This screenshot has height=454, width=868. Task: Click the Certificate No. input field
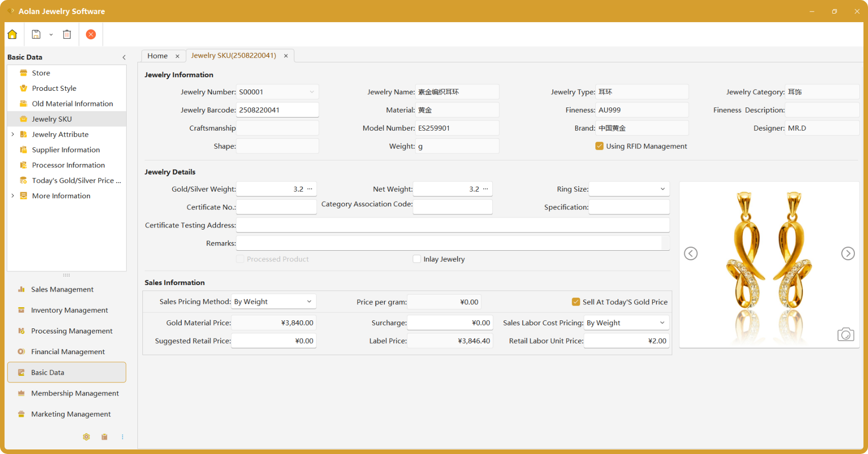tap(276, 207)
